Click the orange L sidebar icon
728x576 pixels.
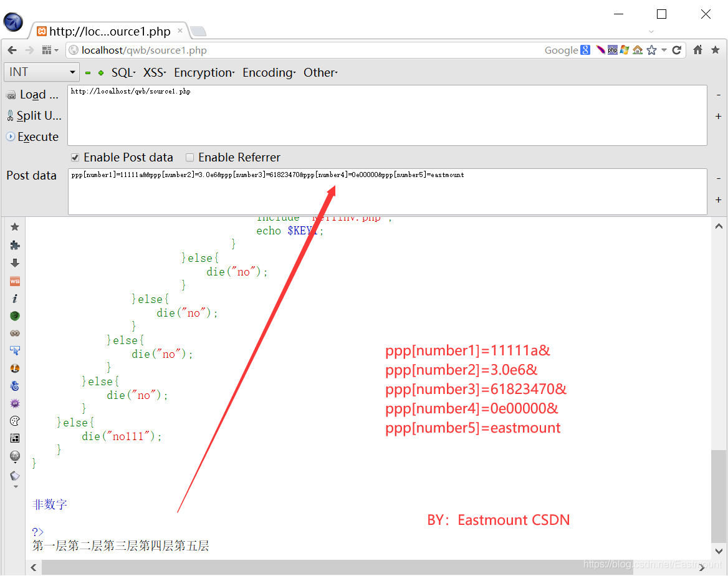(x=15, y=368)
